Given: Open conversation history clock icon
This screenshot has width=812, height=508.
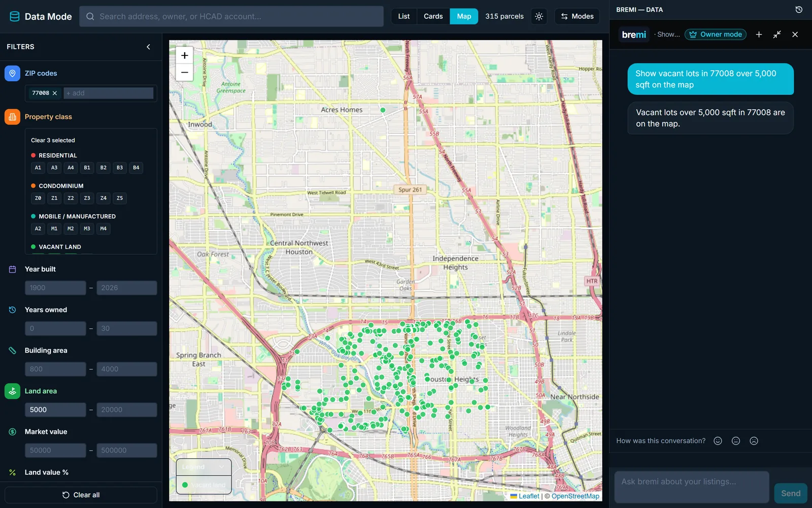Looking at the screenshot, I should (x=799, y=10).
